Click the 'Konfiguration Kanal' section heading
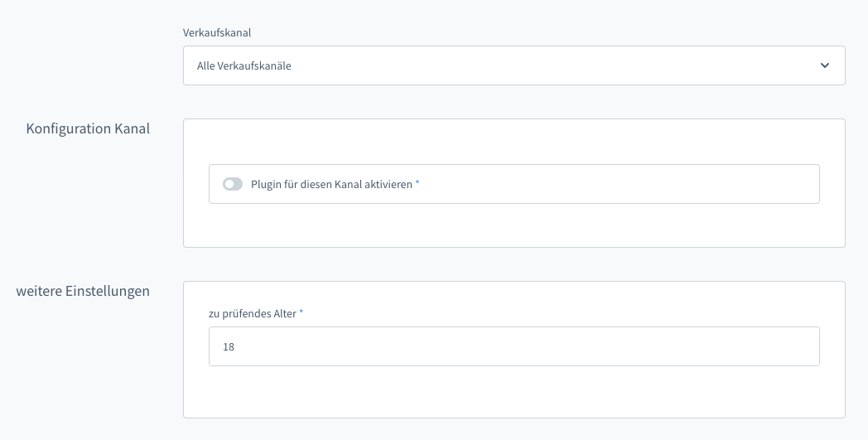Image resolution: width=868 pixels, height=440 pixels. point(88,128)
